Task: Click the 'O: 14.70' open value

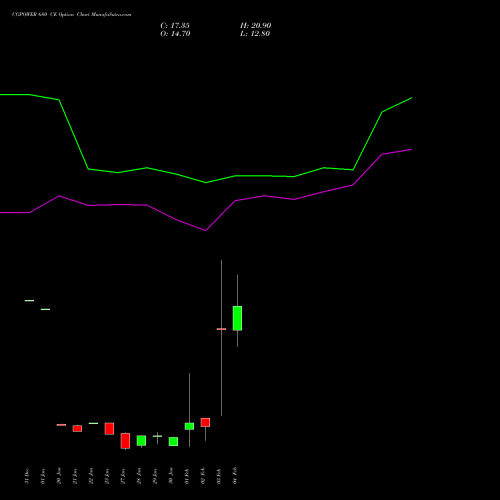Action: [175, 34]
